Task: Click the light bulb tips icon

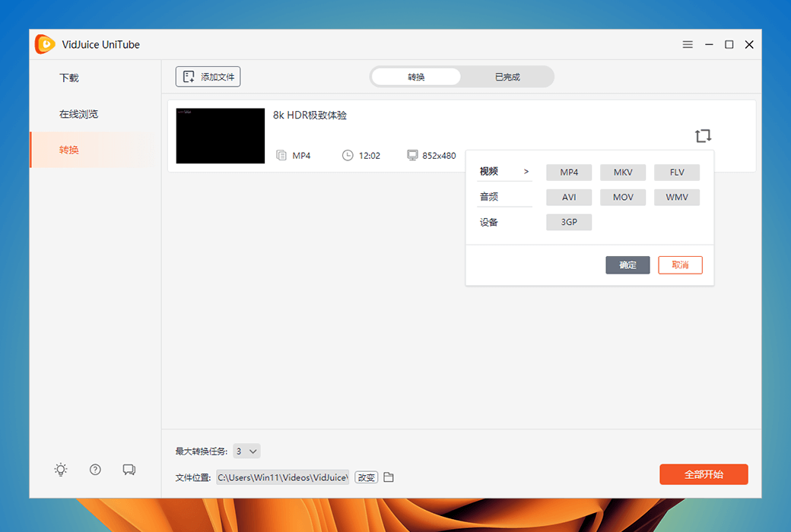Action: 61,470
